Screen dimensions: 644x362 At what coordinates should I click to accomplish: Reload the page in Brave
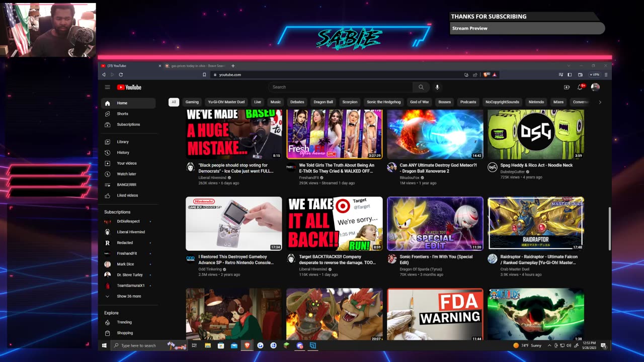[x=121, y=74]
